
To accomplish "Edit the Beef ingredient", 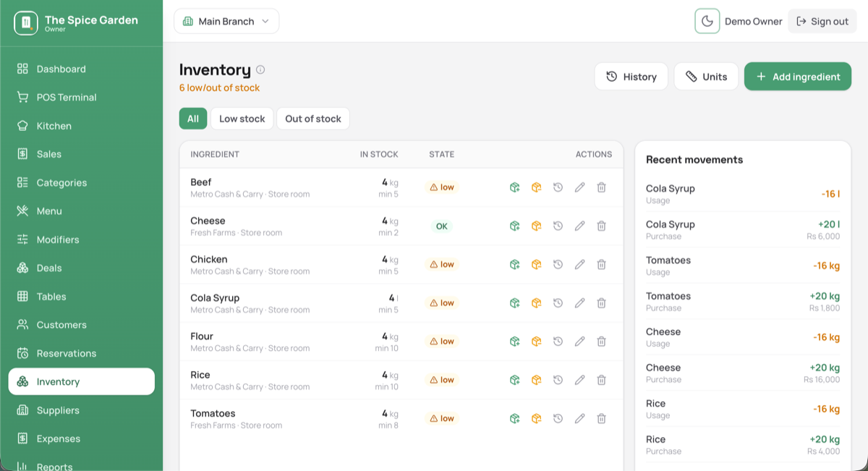I will [579, 187].
